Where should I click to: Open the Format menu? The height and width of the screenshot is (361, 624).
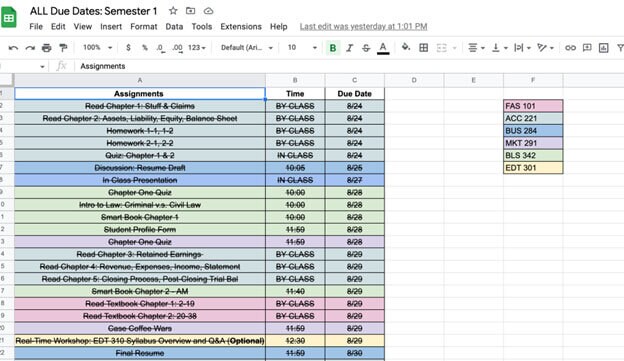pyautogui.click(x=144, y=27)
